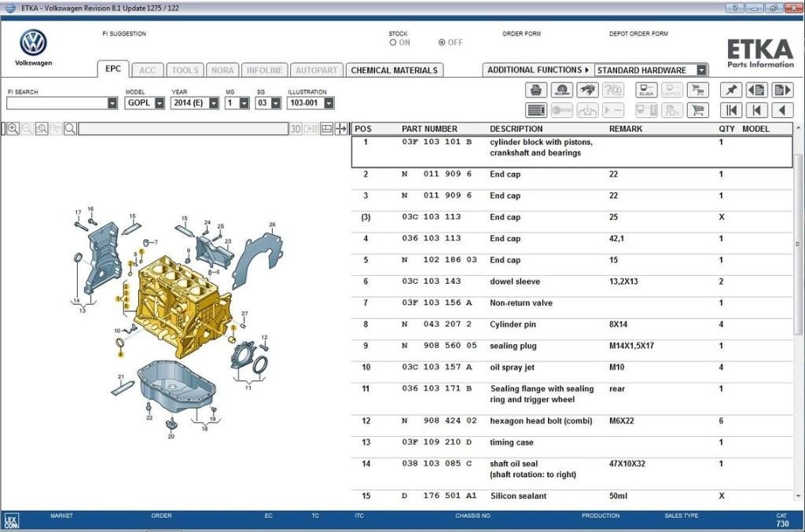Open the STANDARD HARDWARE dropdown

(702, 70)
